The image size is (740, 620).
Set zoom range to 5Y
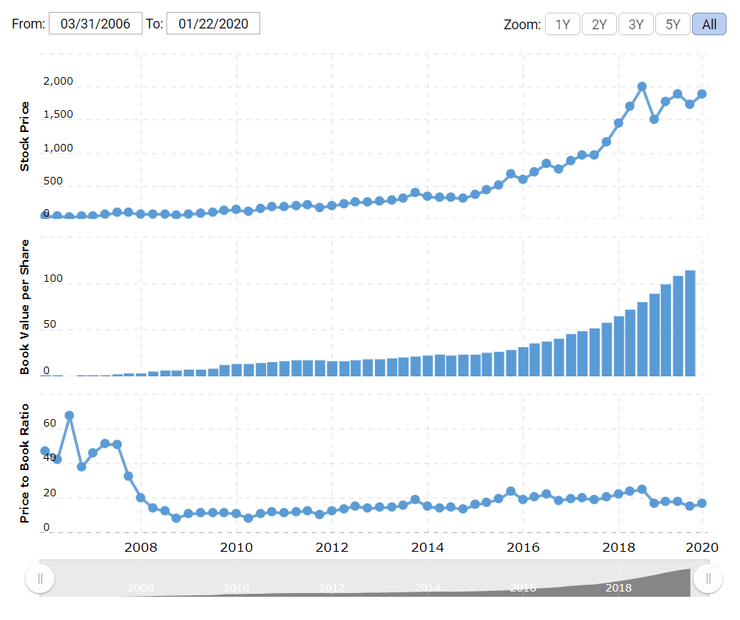672,24
